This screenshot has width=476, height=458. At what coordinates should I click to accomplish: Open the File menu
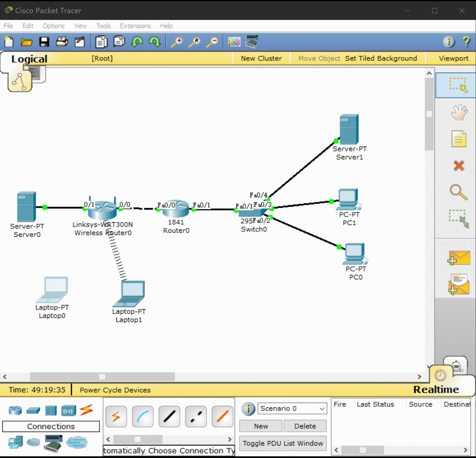coord(8,26)
